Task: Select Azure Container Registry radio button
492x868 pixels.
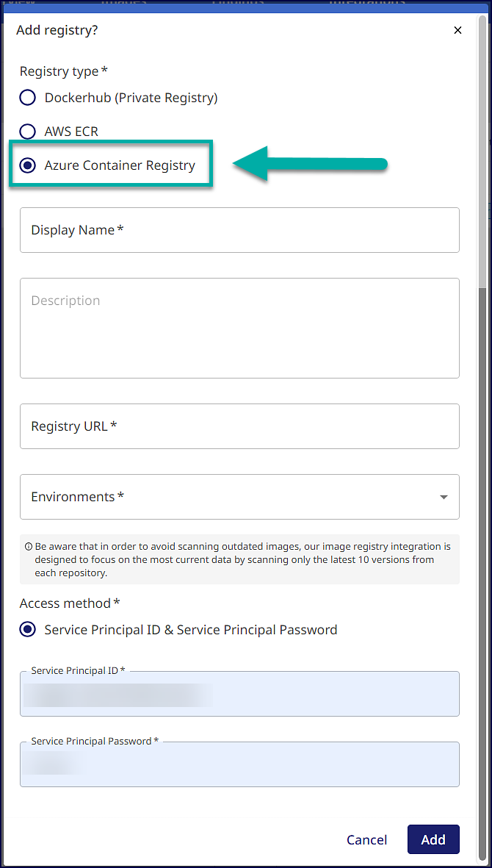Action: 27,165
